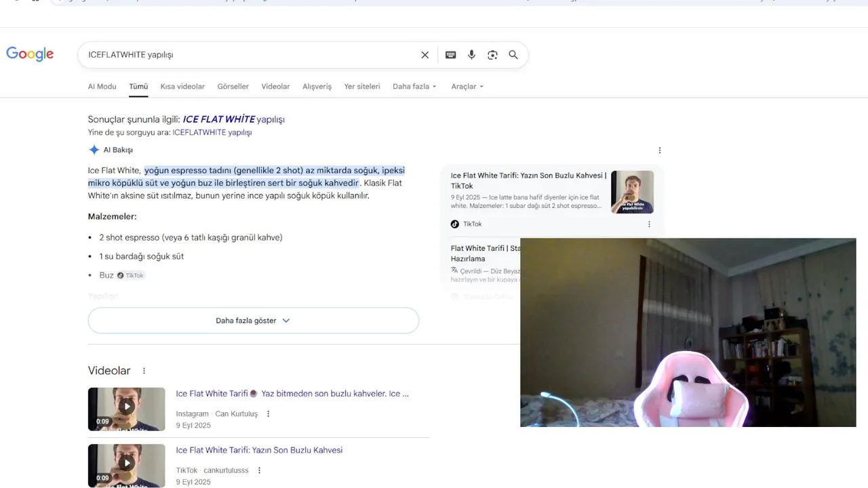Image resolution: width=868 pixels, height=488 pixels.
Task: Open the AI Bakışı three-dot options menu
Action: tap(660, 150)
